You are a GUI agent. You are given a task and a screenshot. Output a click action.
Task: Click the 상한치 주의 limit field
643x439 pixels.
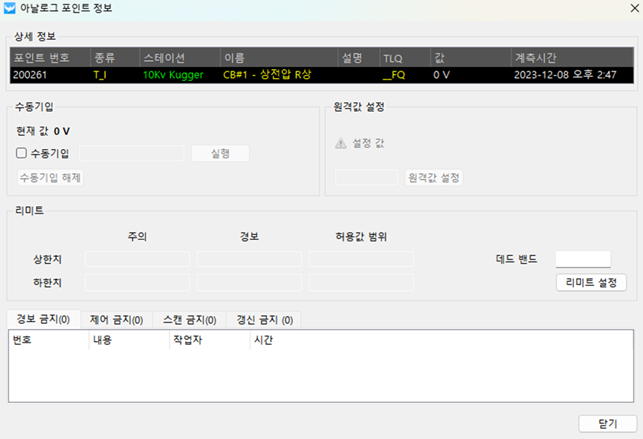pyautogui.click(x=137, y=259)
